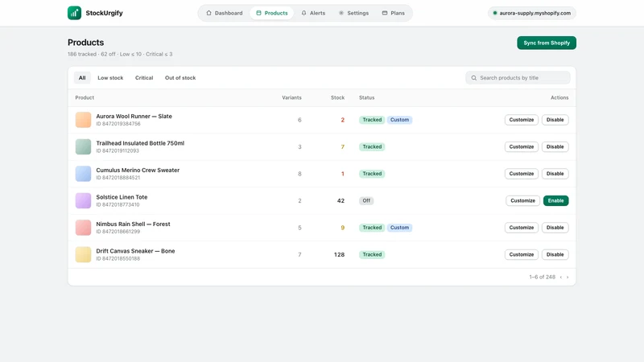Viewport: 644px width, 362px height.
Task: Click Nimbus Rain Shell thumbnail
Action: coord(83,228)
